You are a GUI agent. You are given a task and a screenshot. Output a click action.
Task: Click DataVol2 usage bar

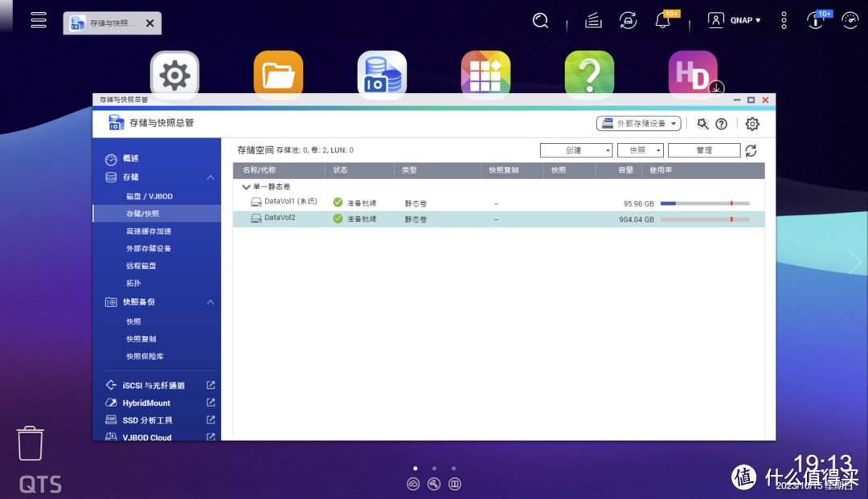[x=705, y=219]
